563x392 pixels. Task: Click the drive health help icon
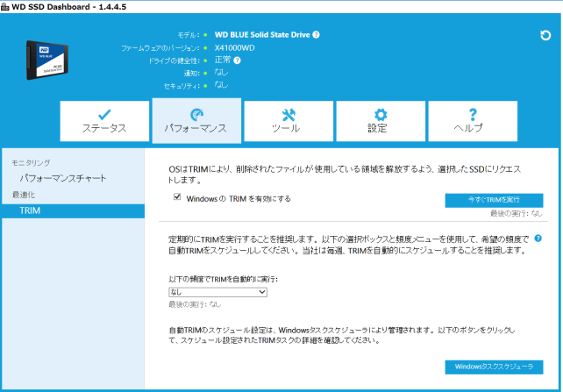point(237,61)
